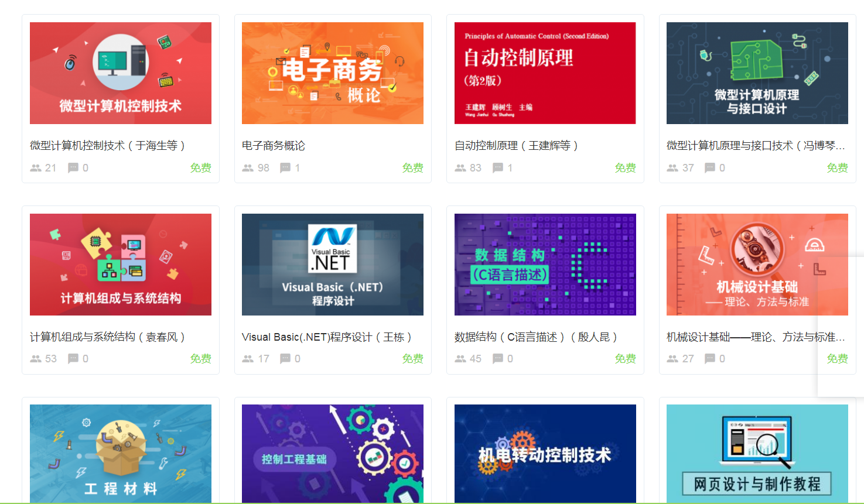Screen dimensions: 864x504
Task: Click learner count 45 on 数据结构 card
Action: tap(476, 359)
